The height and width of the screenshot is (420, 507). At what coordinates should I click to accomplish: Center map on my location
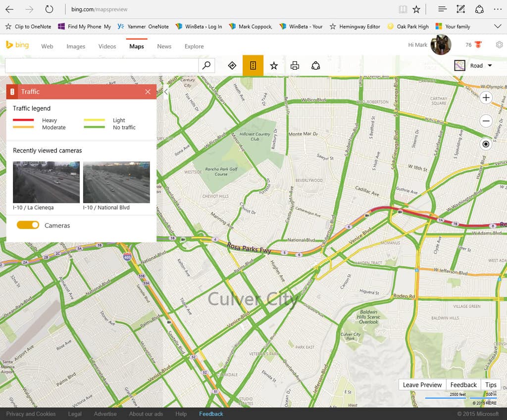pyautogui.click(x=486, y=144)
